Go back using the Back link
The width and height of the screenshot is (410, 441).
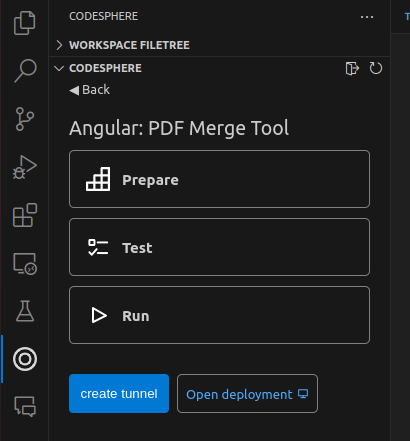[x=89, y=90]
